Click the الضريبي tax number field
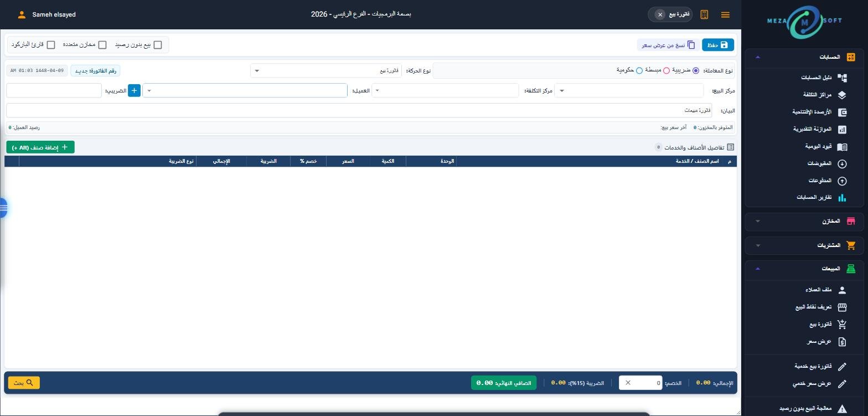This screenshot has width=868, height=416. (x=54, y=90)
